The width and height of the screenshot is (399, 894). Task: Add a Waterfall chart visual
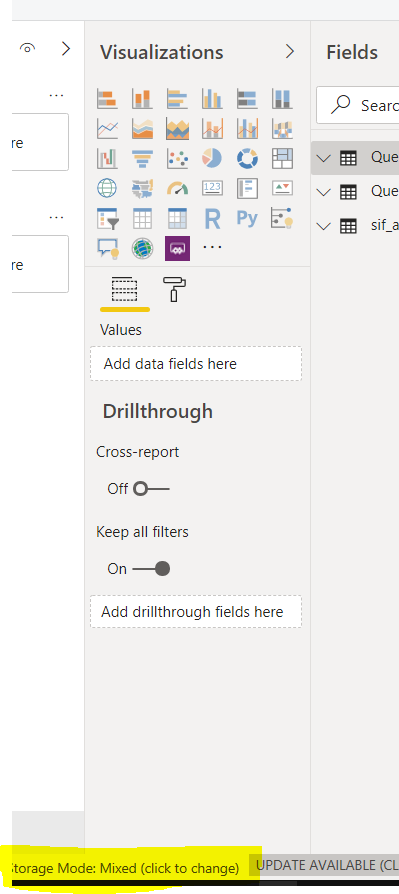coord(107,159)
